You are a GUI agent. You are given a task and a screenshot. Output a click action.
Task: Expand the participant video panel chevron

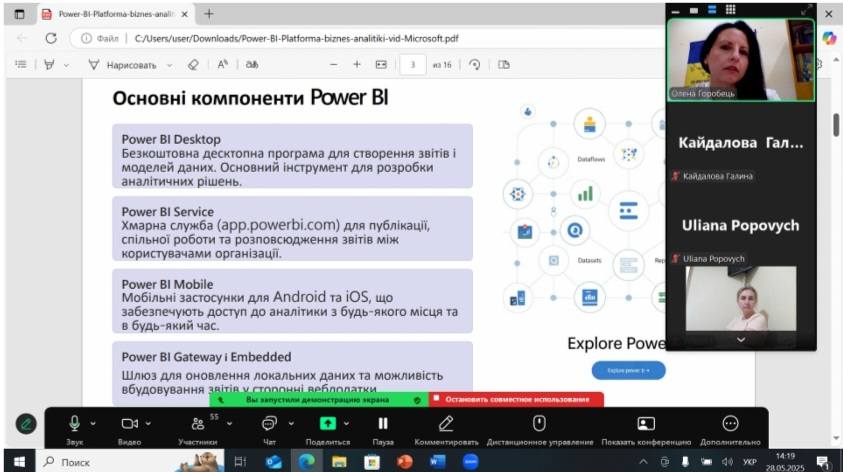741,340
